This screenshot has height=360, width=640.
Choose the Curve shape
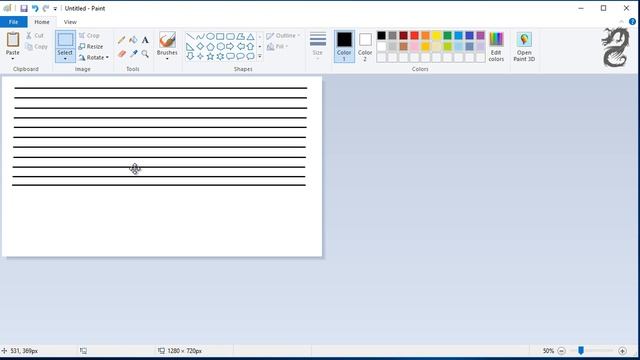click(200, 37)
